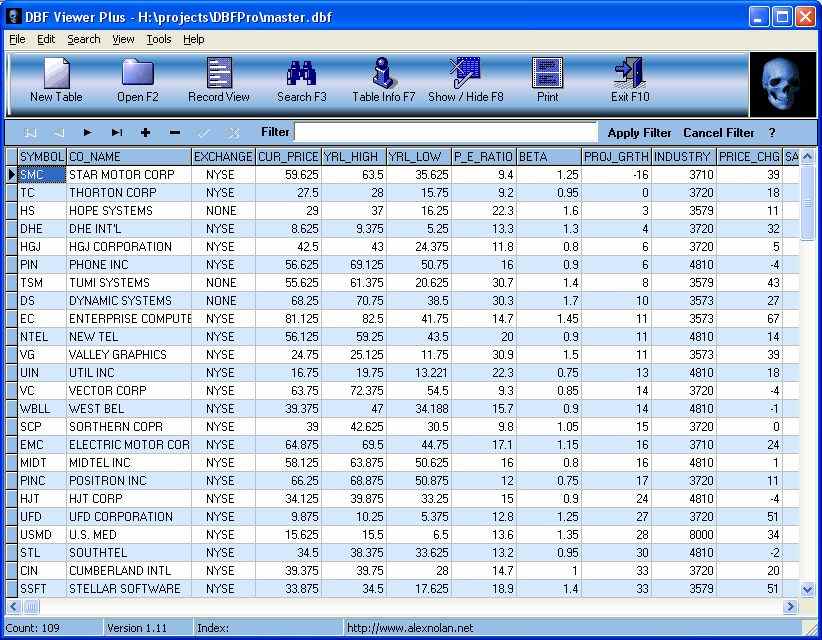The width and height of the screenshot is (822, 640).
Task: Jump to the last record
Action: [x=117, y=133]
